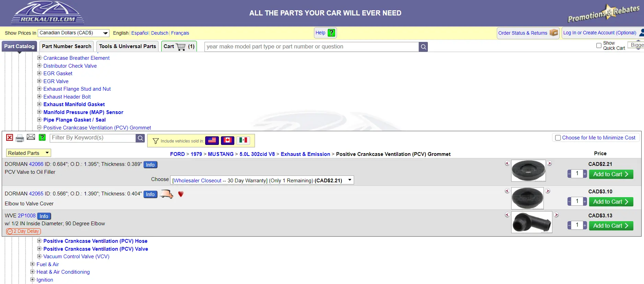This screenshot has width=644, height=284.
Task: Click the main parts search input field
Action: pyautogui.click(x=312, y=47)
